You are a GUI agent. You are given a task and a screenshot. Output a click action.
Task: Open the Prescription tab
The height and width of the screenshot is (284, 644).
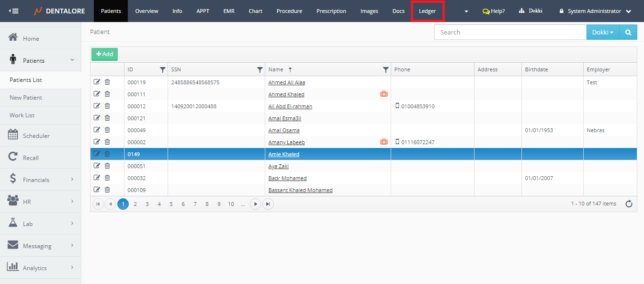point(331,11)
